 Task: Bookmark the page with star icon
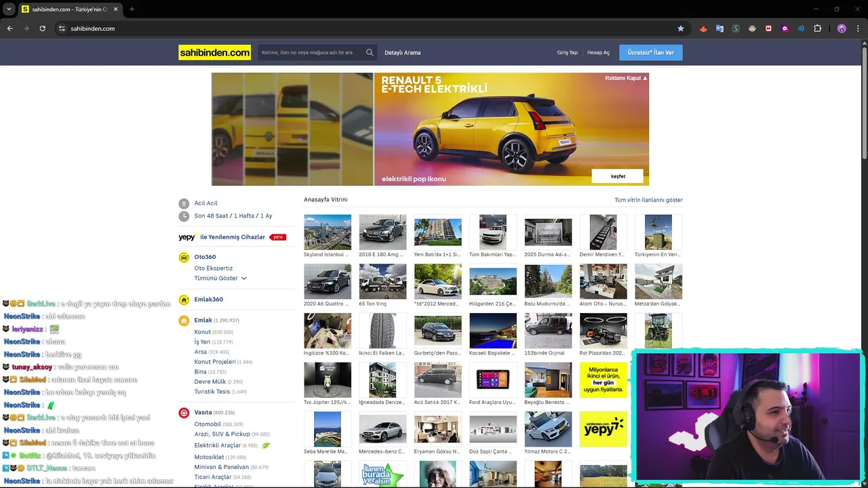(681, 28)
